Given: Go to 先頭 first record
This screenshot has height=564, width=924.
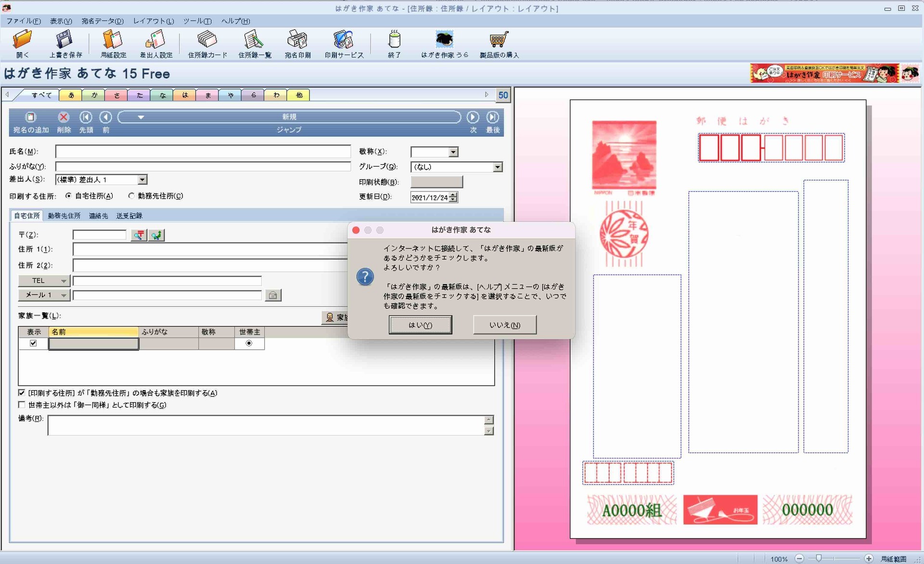Looking at the screenshot, I should pos(86,122).
